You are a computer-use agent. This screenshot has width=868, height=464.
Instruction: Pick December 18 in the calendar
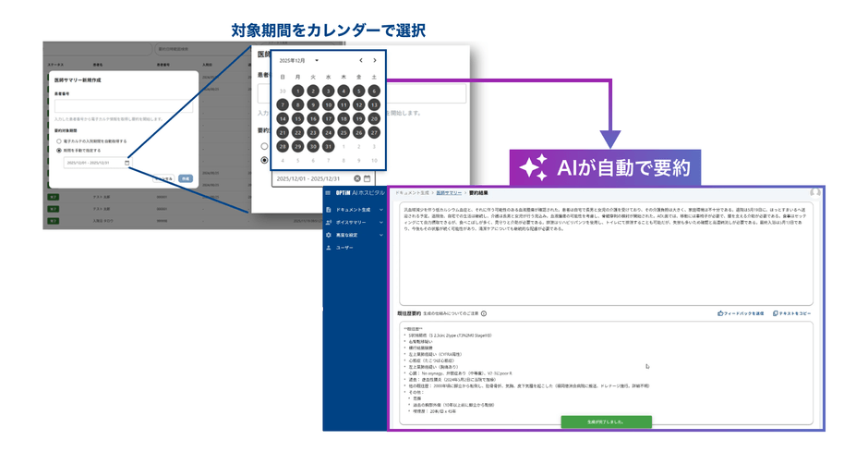point(344,118)
